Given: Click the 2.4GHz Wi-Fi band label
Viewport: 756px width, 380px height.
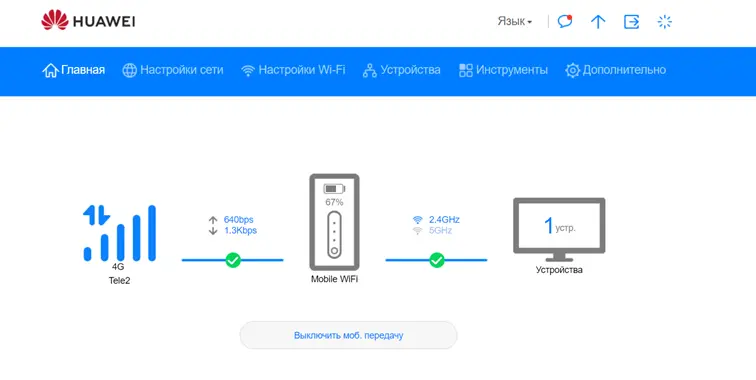Looking at the screenshot, I should pos(444,219).
